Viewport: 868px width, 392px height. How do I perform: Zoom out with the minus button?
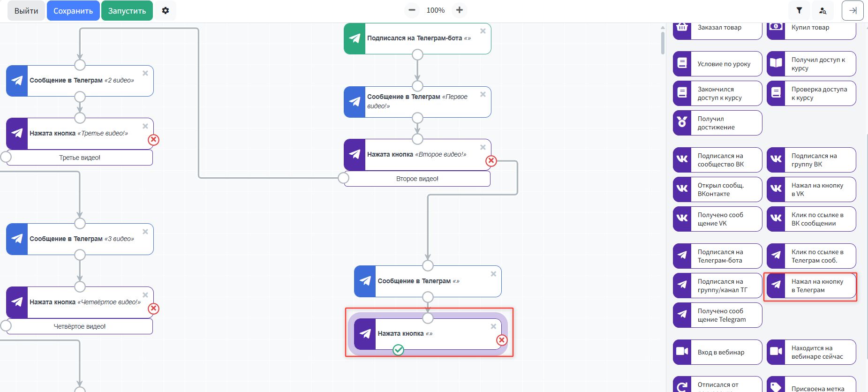tap(412, 10)
